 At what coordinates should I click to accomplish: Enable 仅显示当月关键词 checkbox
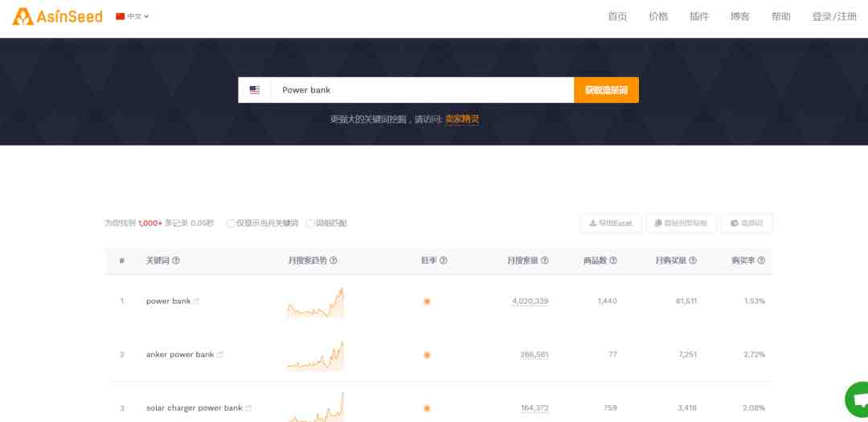(x=231, y=223)
